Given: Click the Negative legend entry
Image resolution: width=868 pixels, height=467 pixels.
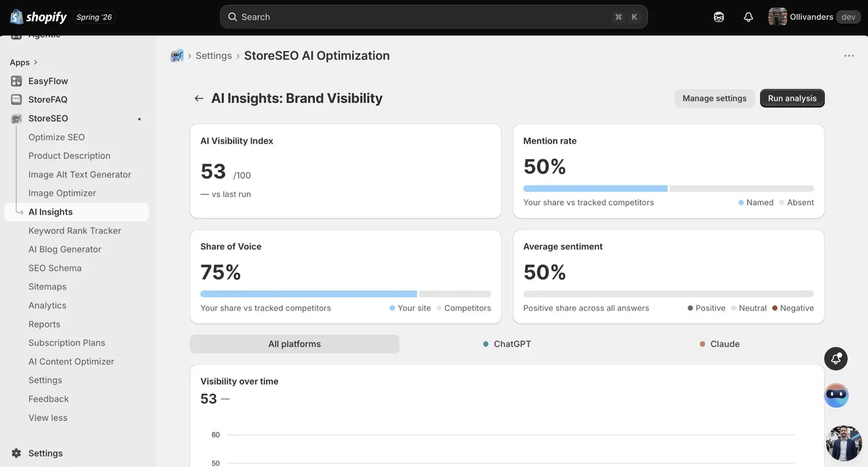Looking at the screenshot, I should (793, 308).
